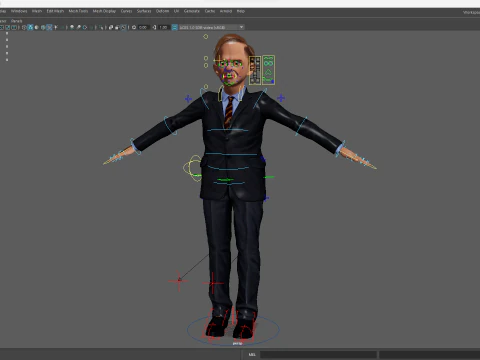Open the Edit Mesh menu
This screenshot has width=480, height=360.
click(x=55, y=11)
